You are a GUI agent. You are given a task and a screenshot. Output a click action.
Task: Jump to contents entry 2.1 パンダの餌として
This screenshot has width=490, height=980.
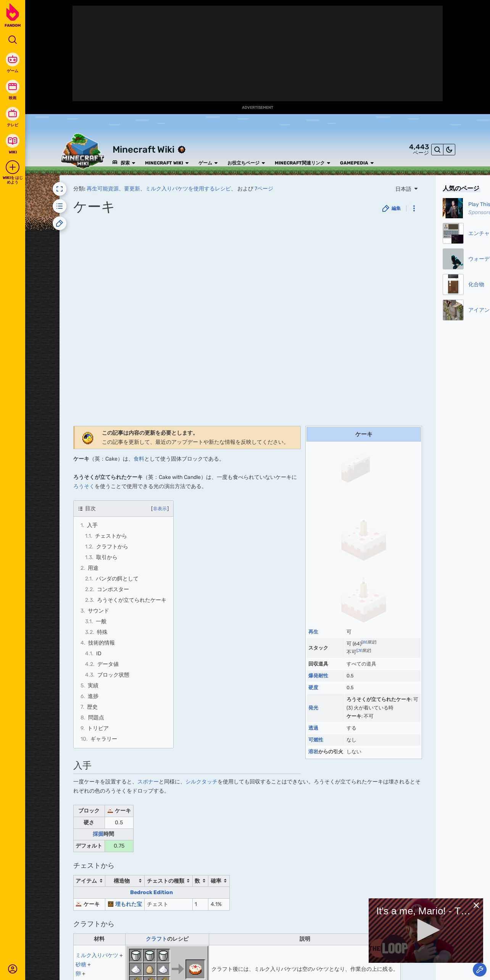(x=111, y=579)
